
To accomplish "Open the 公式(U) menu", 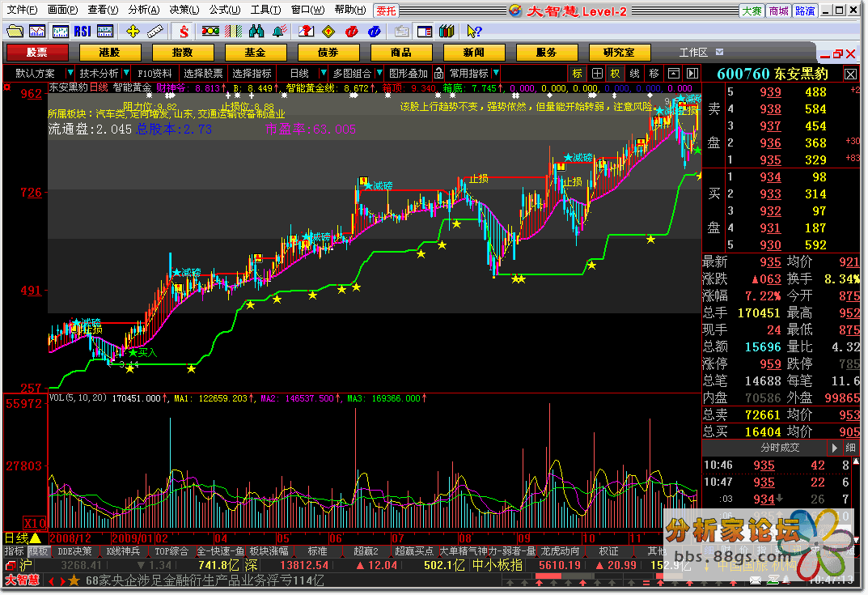I will click(225, 10).
